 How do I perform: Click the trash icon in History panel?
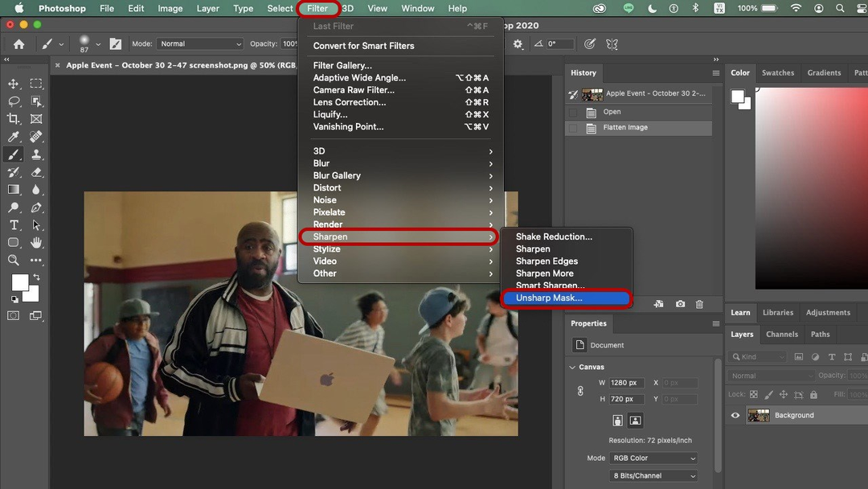[699, 304]
